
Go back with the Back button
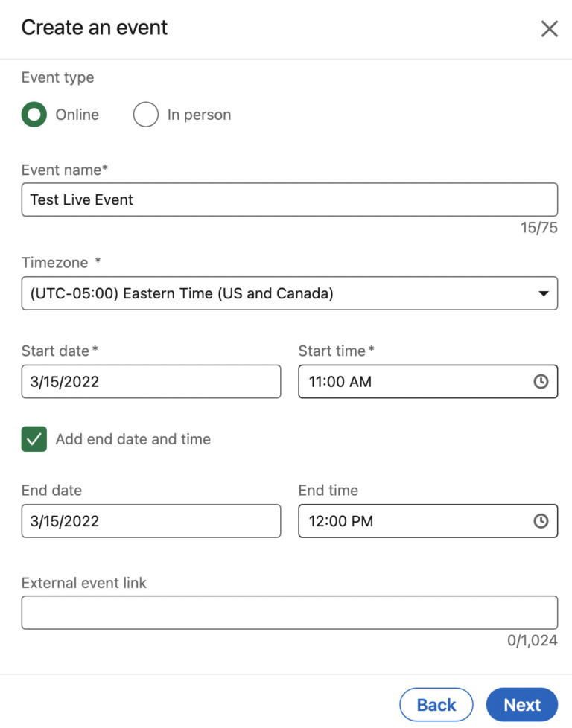click(x=436, y=705)
